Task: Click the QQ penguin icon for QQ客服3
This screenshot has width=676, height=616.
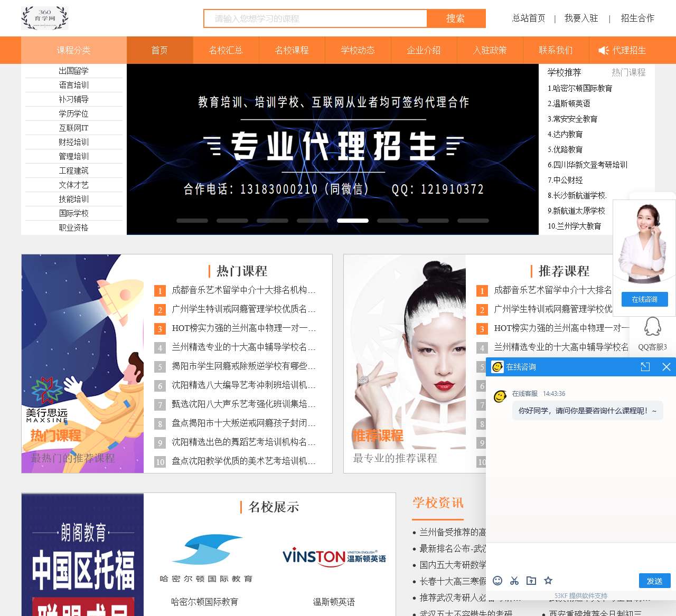Action: (653, 327)
